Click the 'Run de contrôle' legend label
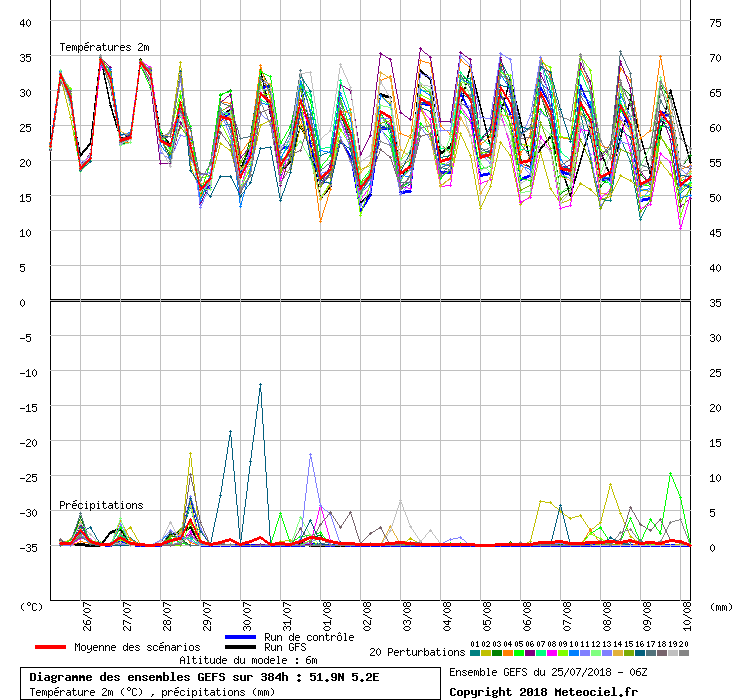Viewport: 740px width, 700px height. pos(309,637)
